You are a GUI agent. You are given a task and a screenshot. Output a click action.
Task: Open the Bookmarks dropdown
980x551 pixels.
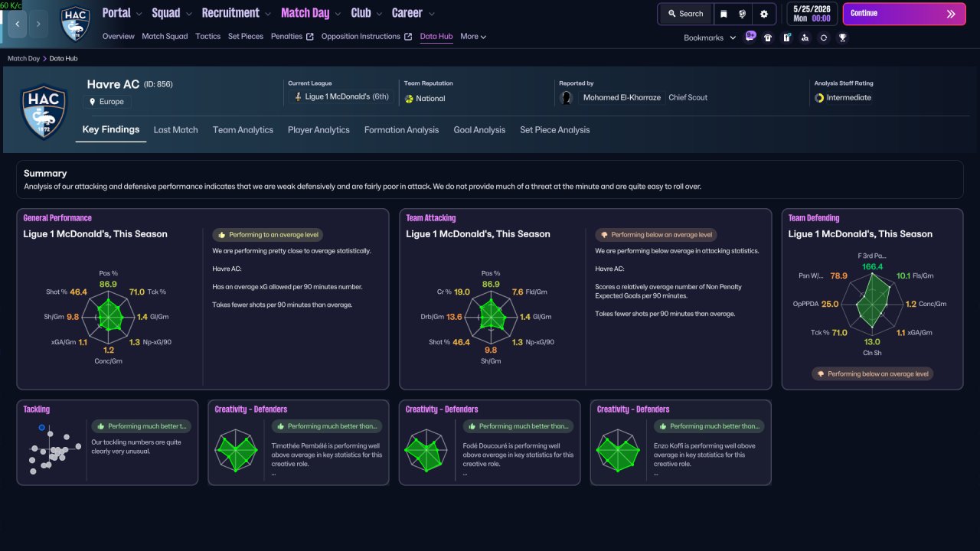tap(710, 37)
